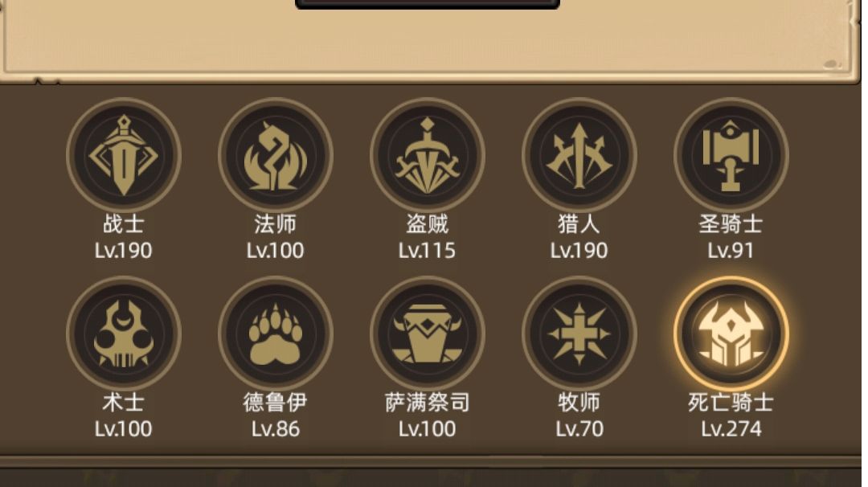Pick the 德鲁伊 druid paw icon
868x487 pixels.
click(x=275, y=334)
